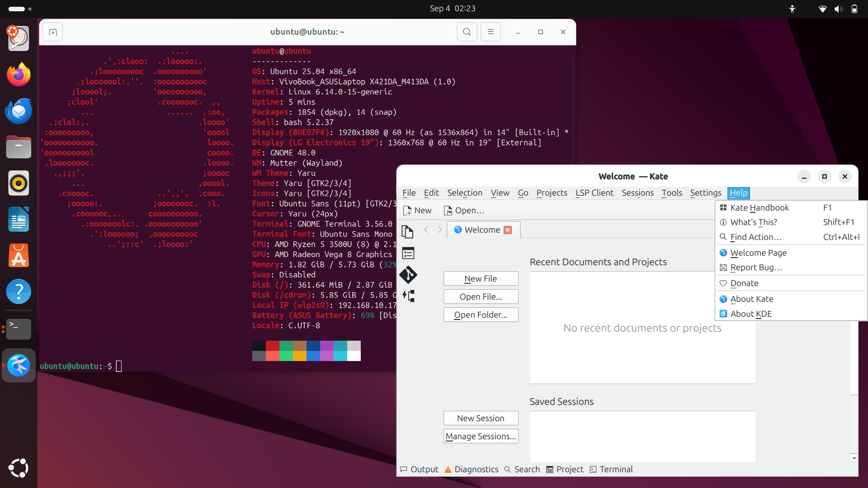
Task: Close the Welcome tab with its red X
Action: 508,230
